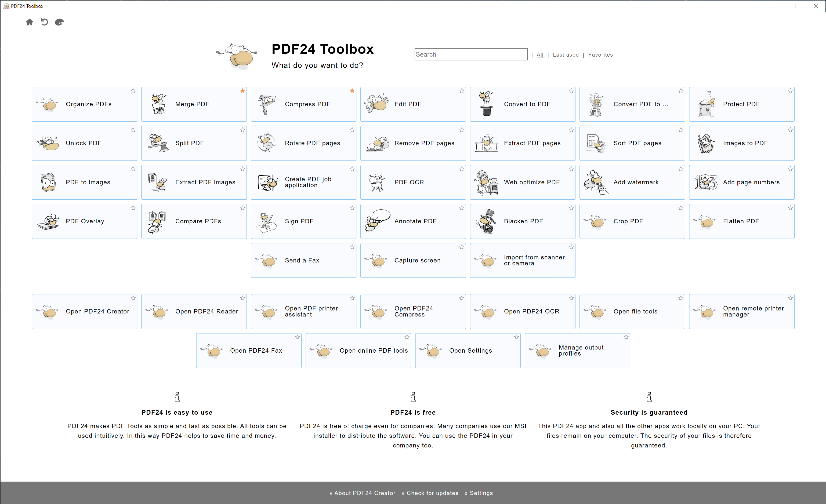The width and height of the screenshot is (826, 504).
Task: Select the Sign PDF tool
Action: point(303,221)
